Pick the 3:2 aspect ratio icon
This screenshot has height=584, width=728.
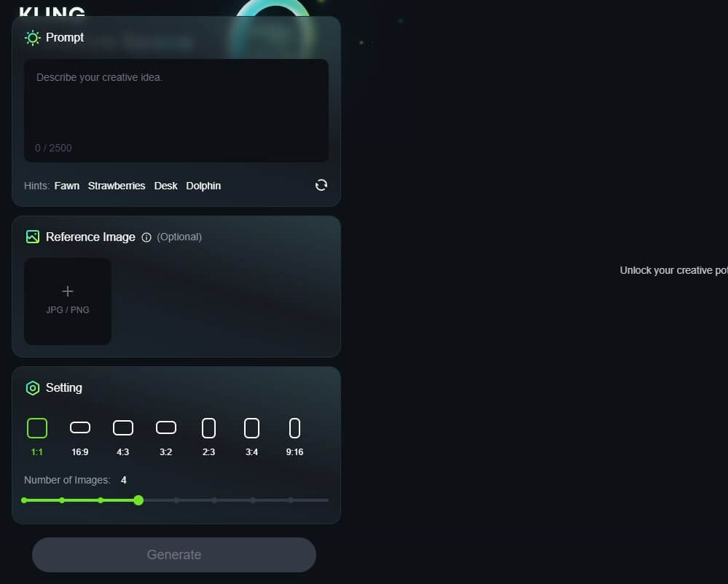point(166,428)
